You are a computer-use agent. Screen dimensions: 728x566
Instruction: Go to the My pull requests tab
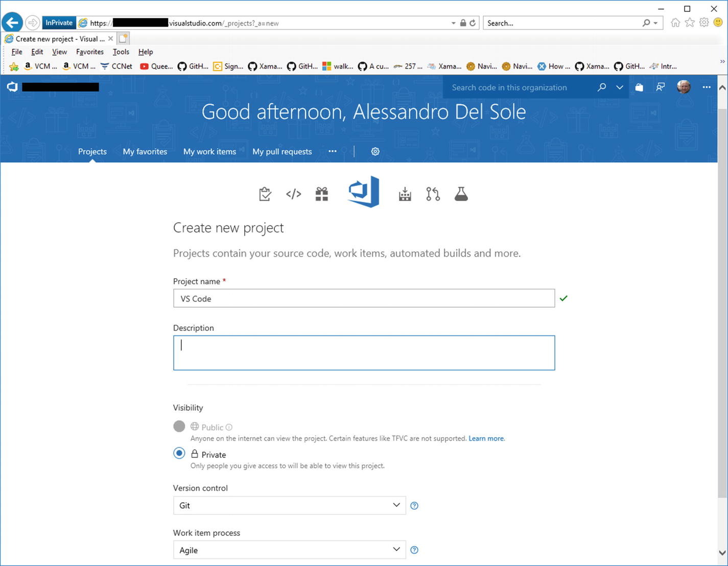[282, 152]
